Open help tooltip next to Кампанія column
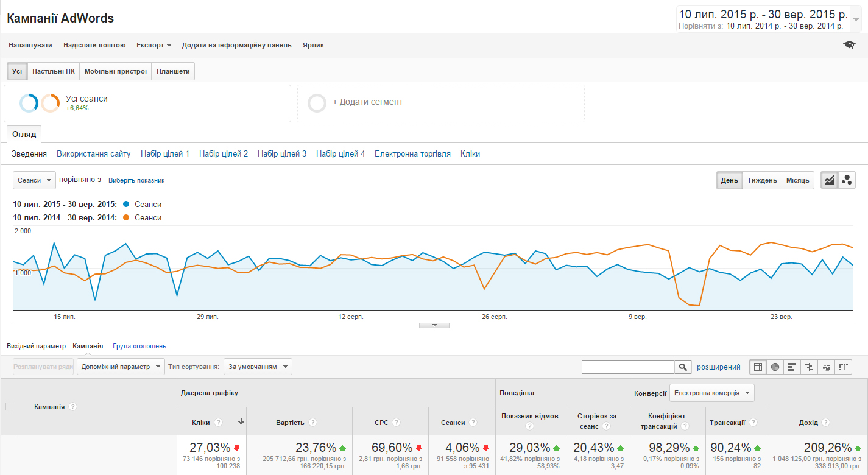Image resolution: width=868 pixels, height=475 pixels. tap(73, 407)
